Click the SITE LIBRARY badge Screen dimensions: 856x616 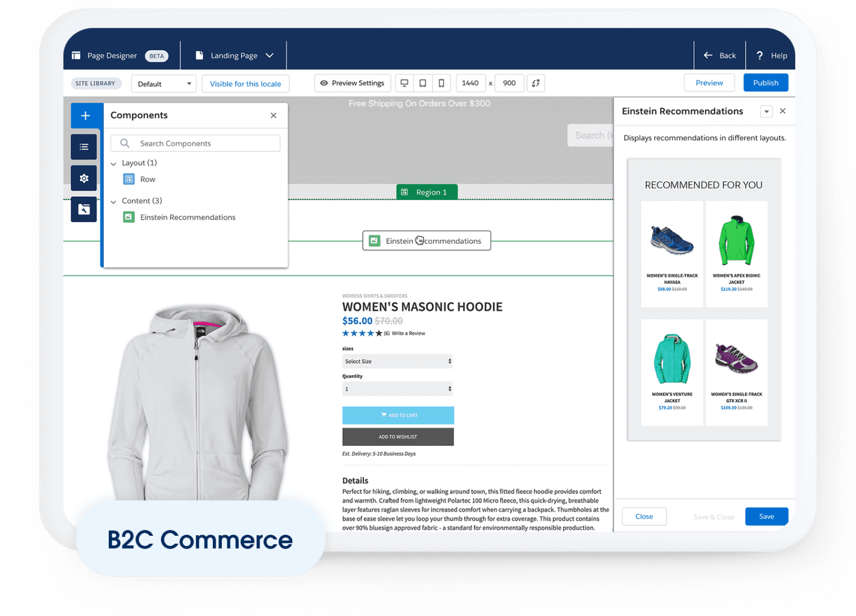(95, 84)
